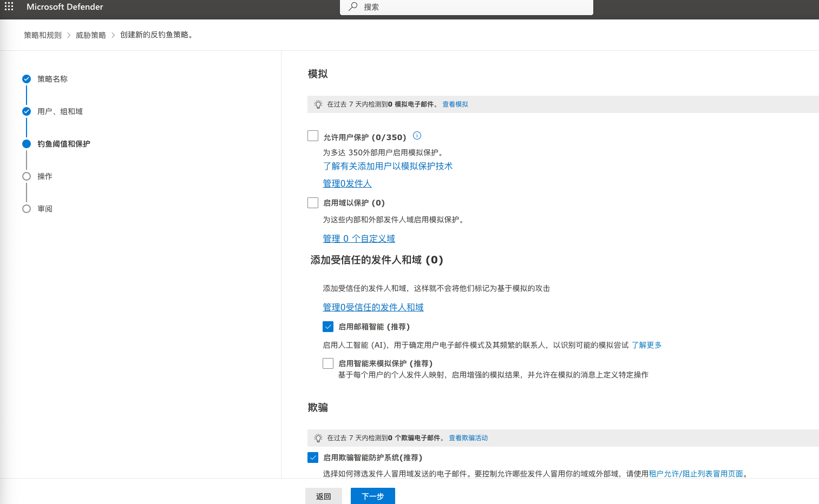Open 租户允许/阻止列表冒用页面 link
Screen dimensions: 819x504
pyautogui.click(x=696, y=474)
